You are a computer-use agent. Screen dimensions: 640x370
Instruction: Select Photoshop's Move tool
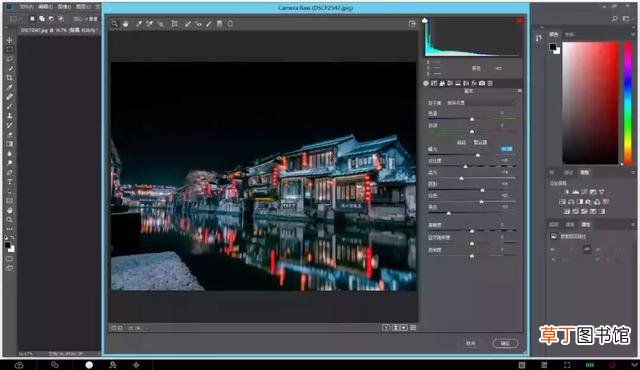[10, 40]
